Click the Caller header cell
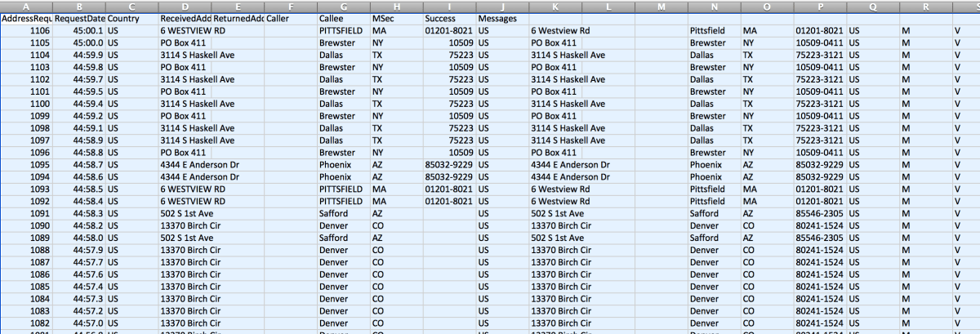This screenshot has height=334, width=980. click(290, 18)
